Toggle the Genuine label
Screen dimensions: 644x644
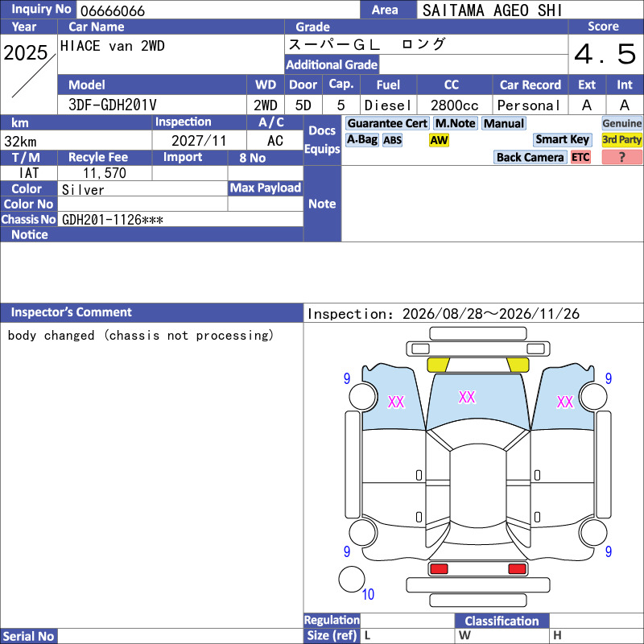coord(621,124)
